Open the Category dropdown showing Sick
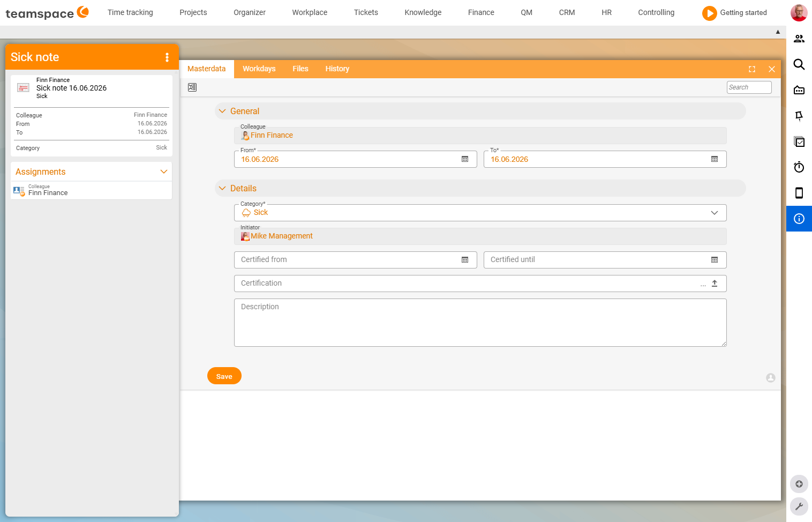The image size is (812, 522). click(x=480, y=213)
